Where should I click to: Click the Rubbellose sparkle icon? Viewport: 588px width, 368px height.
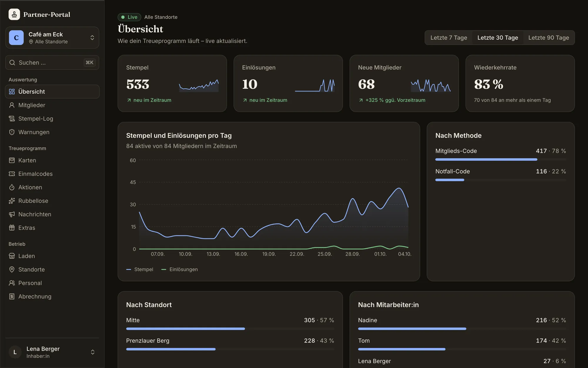coord(12,201)
